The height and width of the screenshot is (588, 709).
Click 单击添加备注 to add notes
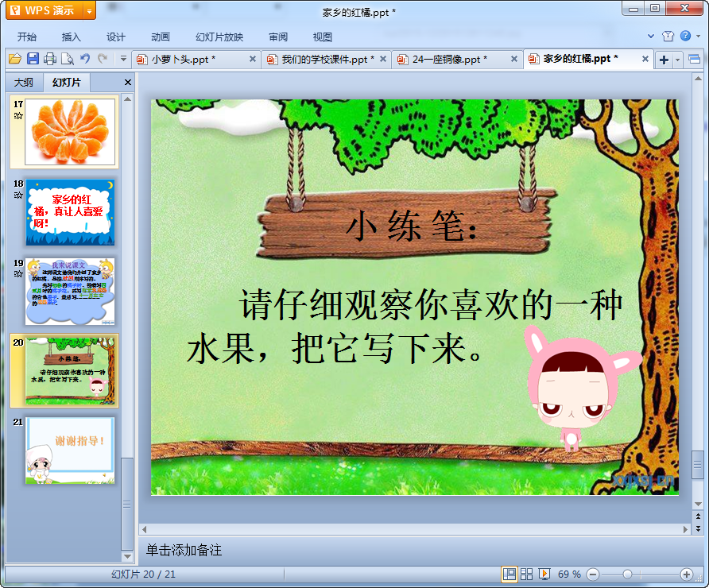tap(184, 550)
